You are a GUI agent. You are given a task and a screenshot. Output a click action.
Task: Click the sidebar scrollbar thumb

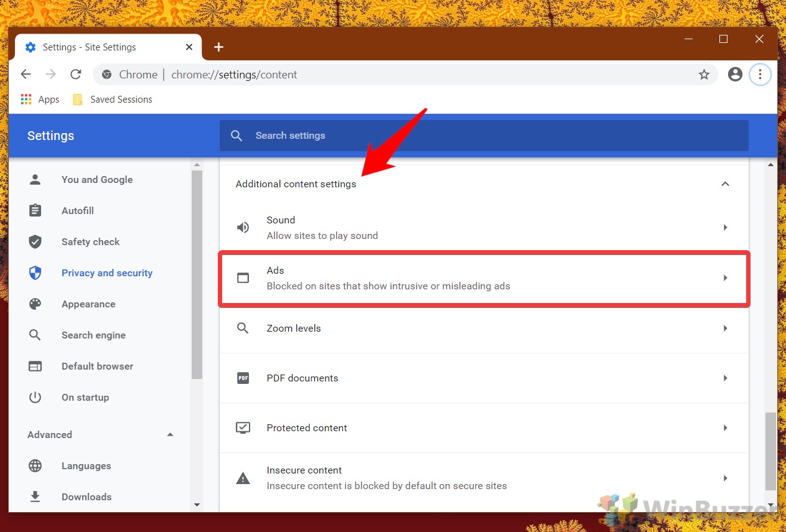click(x=197, y=274)
